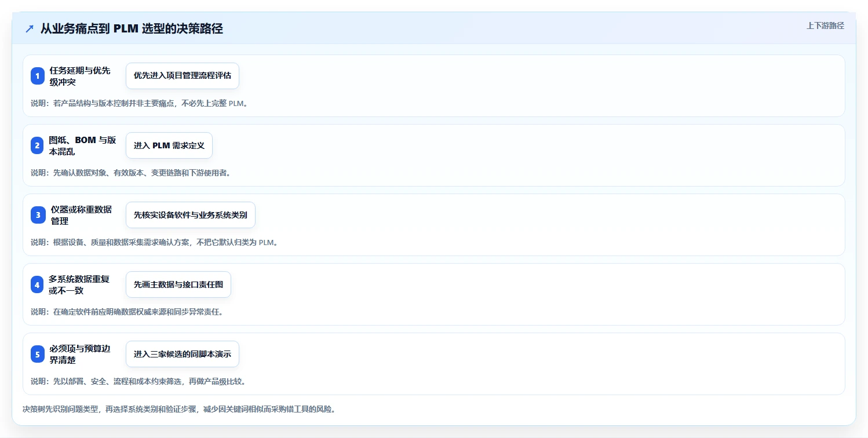Screen dimensions: 868x438
Task: Click the 上下游路径 label in header
Action: tap(825, 25)
